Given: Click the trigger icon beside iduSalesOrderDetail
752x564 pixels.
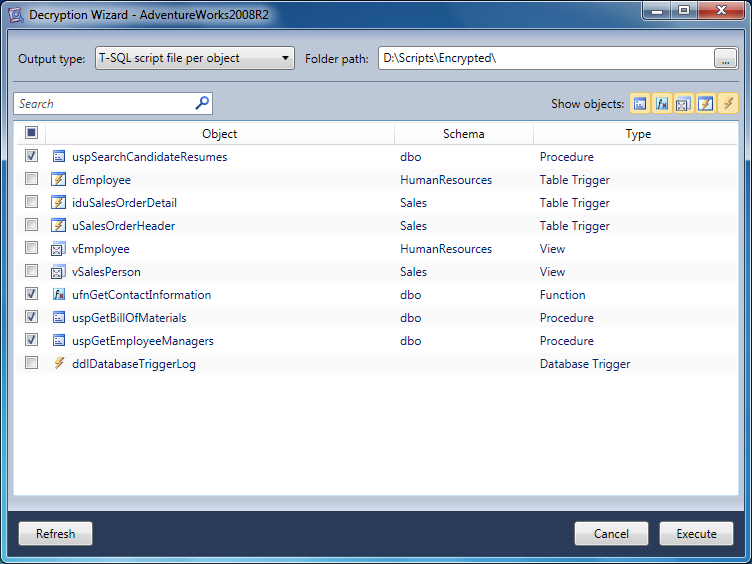Looking at the screenshot, I should click(59, 202).
